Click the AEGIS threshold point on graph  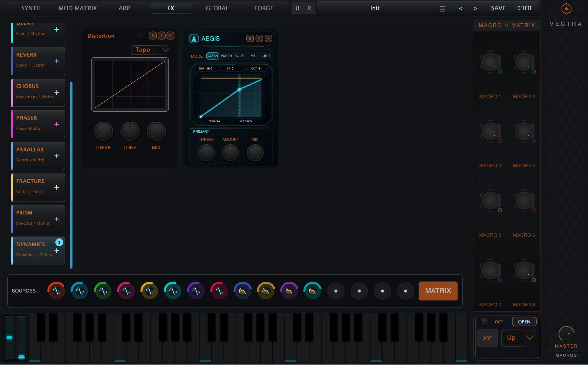click(239, 90)
